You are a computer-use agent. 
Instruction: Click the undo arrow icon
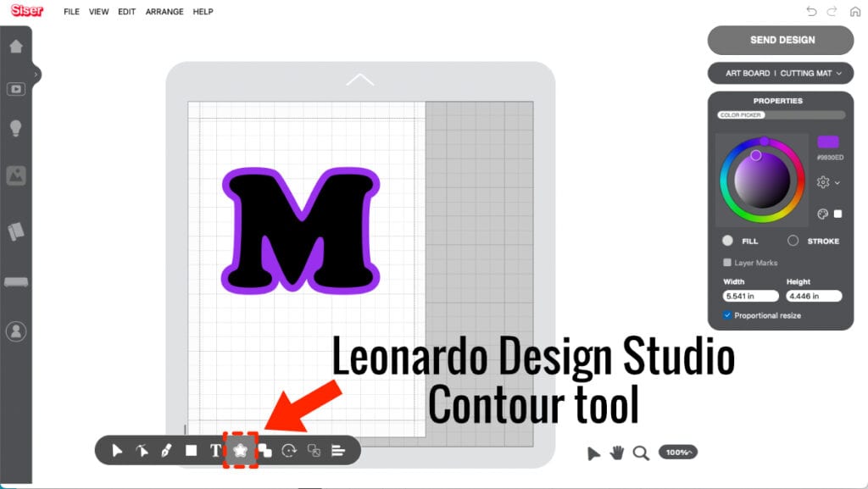click(x=811, y=11)
